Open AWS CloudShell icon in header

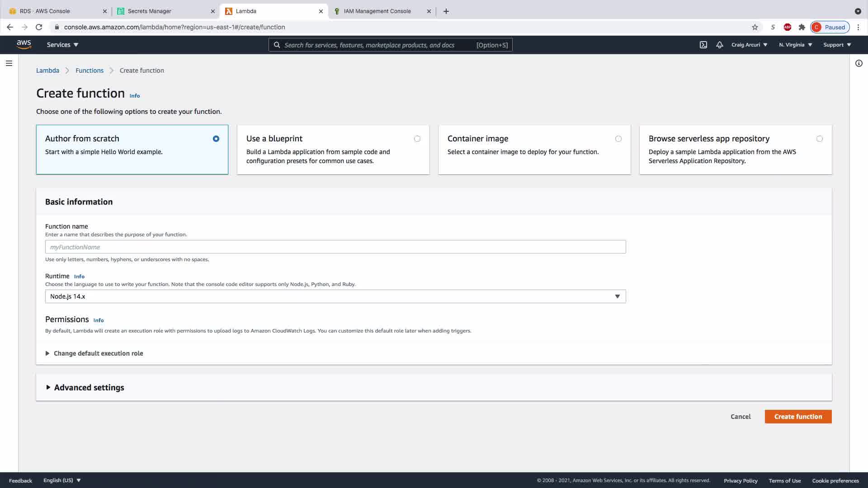pyautogui.click(x=703, y=45)
